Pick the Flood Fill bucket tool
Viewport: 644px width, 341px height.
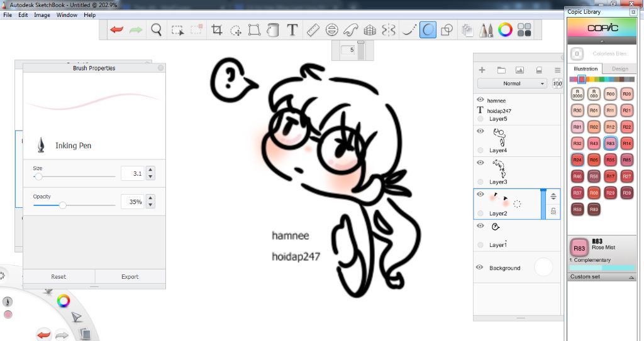point(273,30)
